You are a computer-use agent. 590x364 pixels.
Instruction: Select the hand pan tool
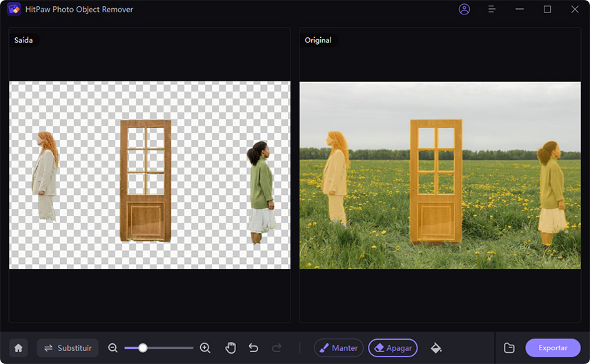tap(230, 348)
